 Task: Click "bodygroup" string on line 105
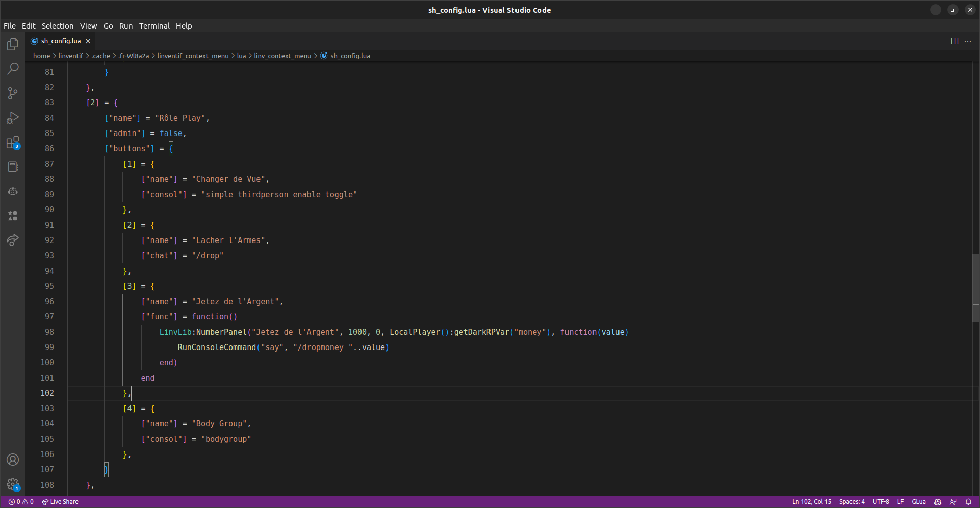[226, 439]
